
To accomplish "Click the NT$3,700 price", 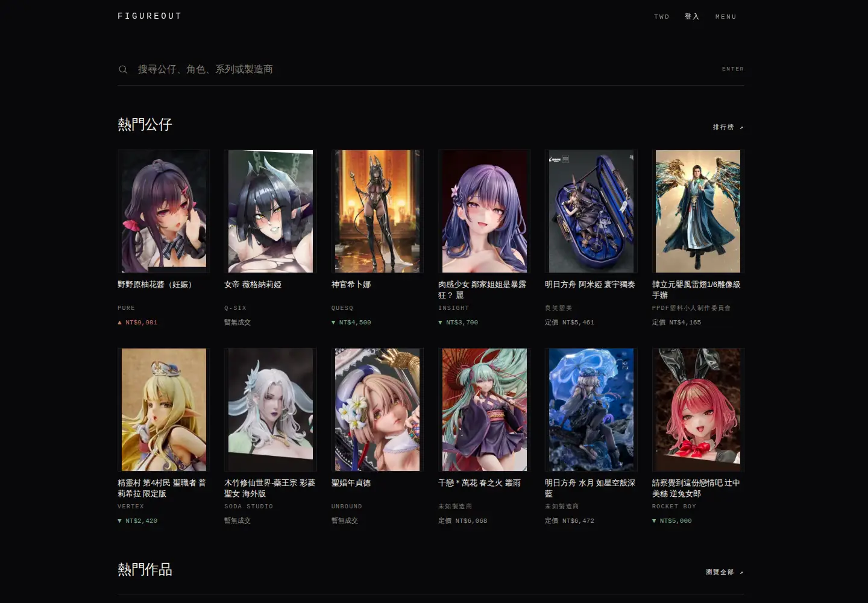I will point(458,323).
